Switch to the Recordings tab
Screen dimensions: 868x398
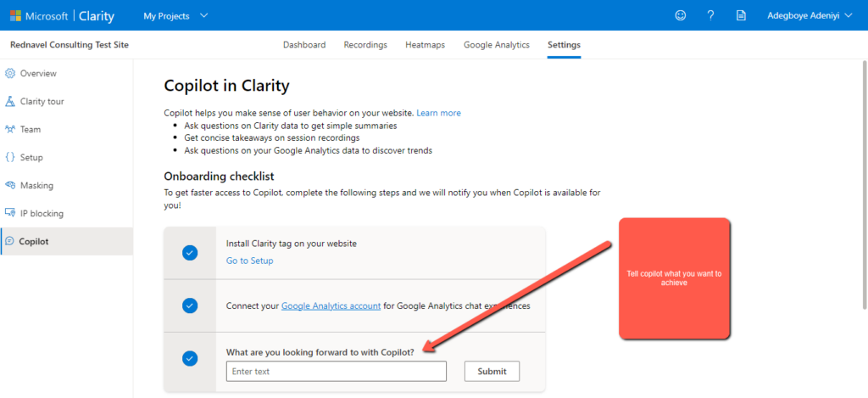(x=365, y=45)
